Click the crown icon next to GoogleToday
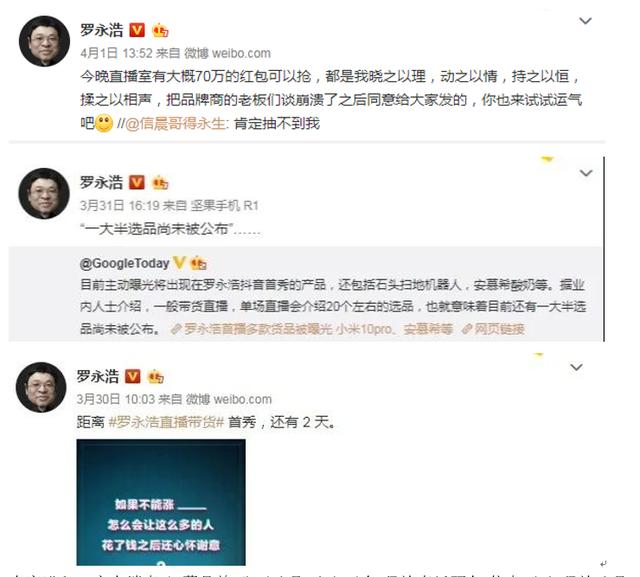 tap(198, 263)
